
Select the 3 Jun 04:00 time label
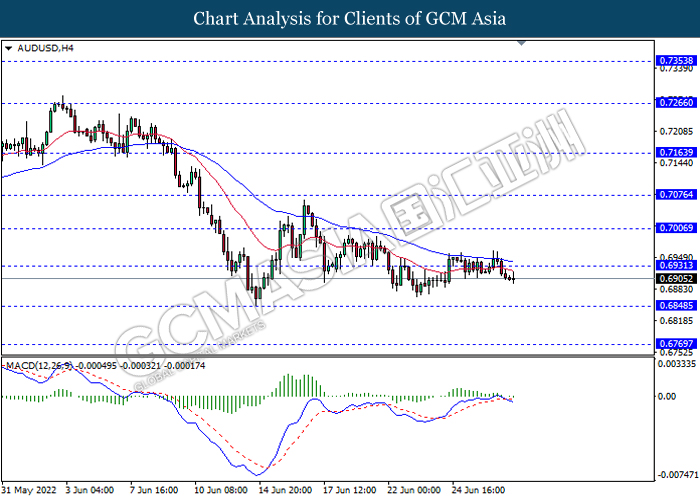coord(90,490)
